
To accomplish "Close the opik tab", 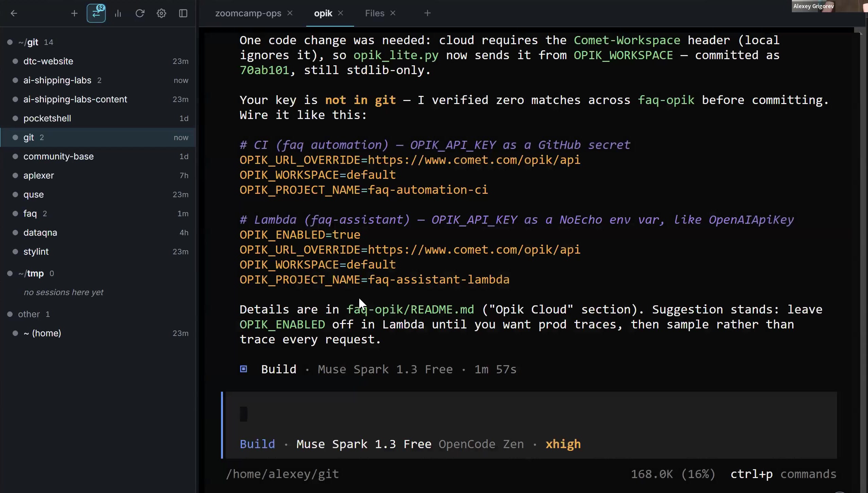I will pos(341,13).
